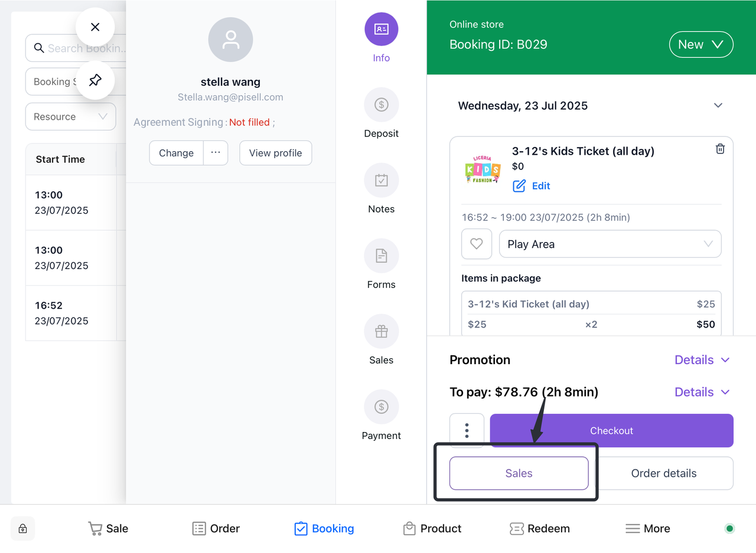Open the Payment dollar icon
Screen dimensions: 756x553
coord(381,407)
